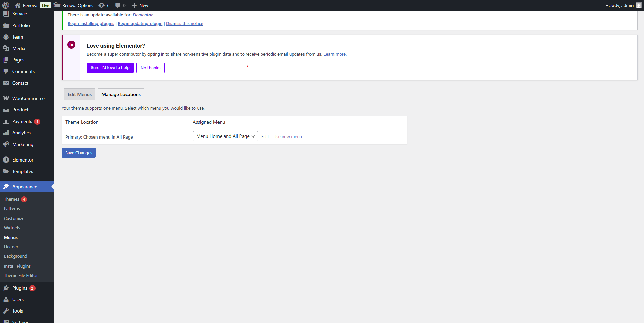Click the Analytics bar chart icon
Image resolution: width=644 pixels, height=323 pixels.
point(6,133)
